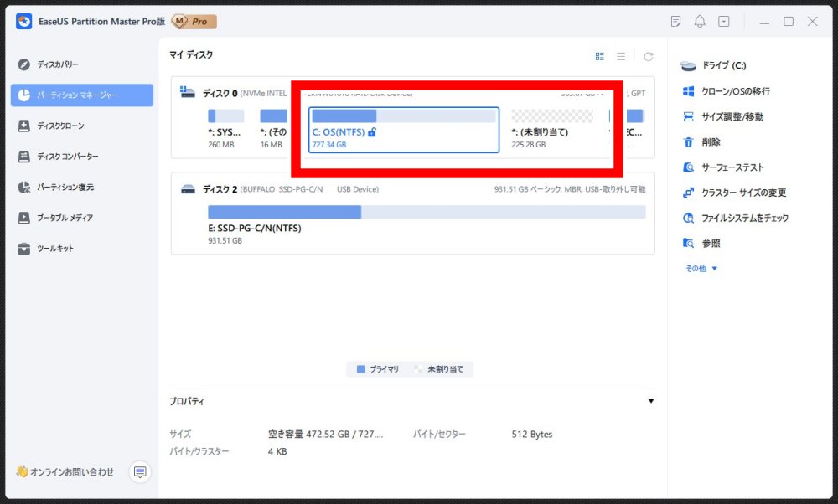The width and height of the screenshot is (838, 504).
Task: Choose 参照 in the right panel
Action: pos(711,244)
